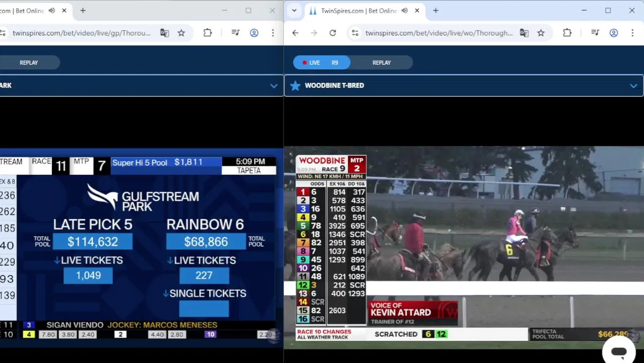Open site info icon in left address bar

[3, 33]
